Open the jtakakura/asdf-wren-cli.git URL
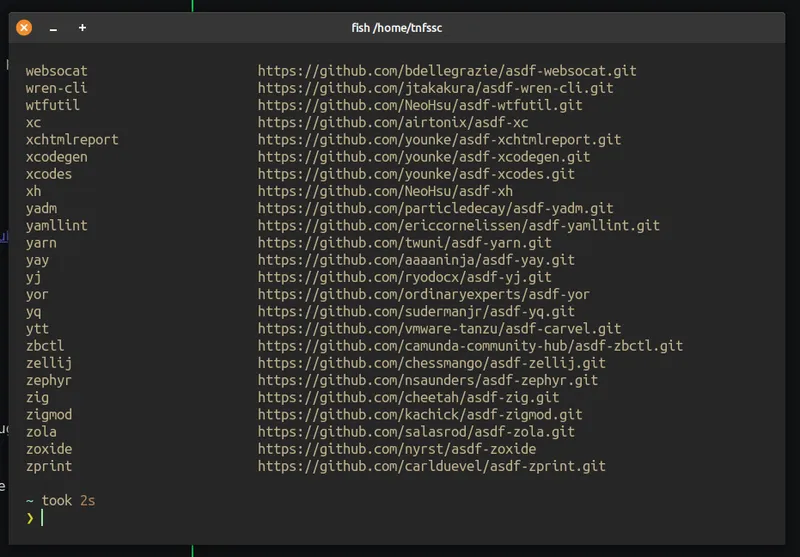Screen dimensions: 800x557 (435, 88)
